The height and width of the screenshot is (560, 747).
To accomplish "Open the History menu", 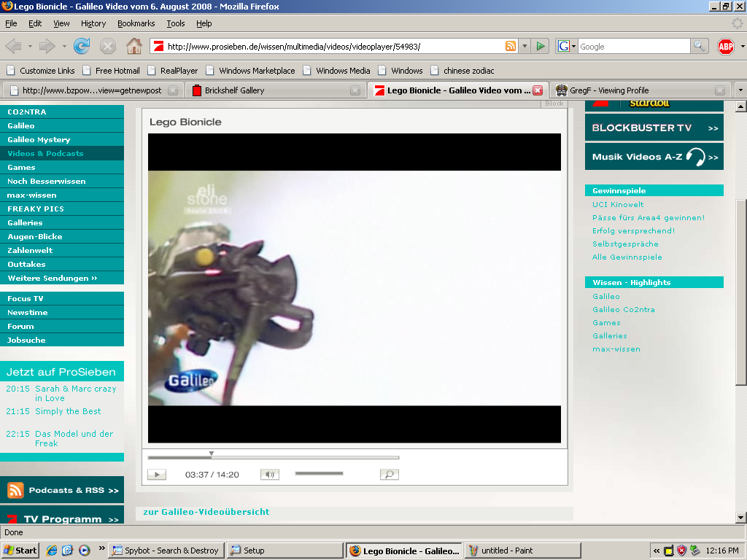I will 93,23.
